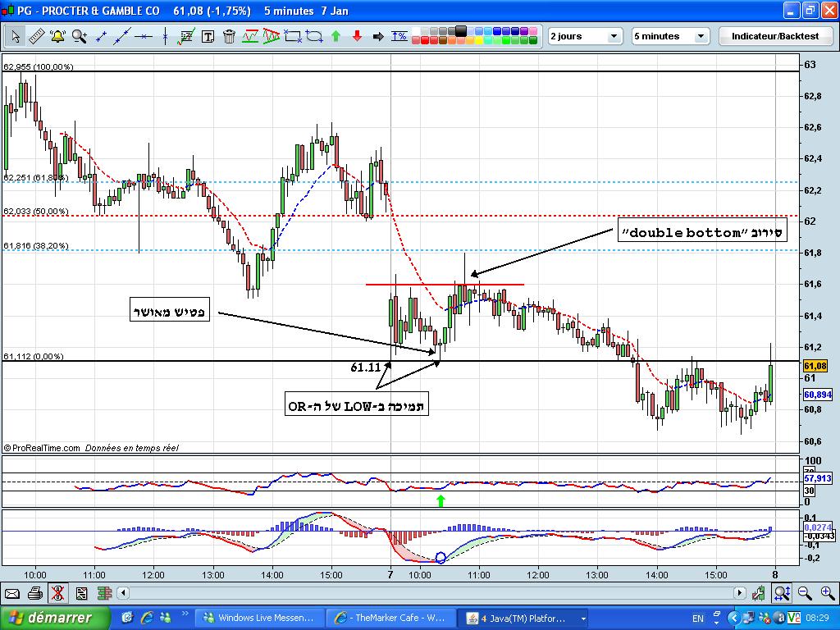Click Internet Explorer quick launch icon
The width and height of the screenshot is (840, 630).
coord(147,618)
